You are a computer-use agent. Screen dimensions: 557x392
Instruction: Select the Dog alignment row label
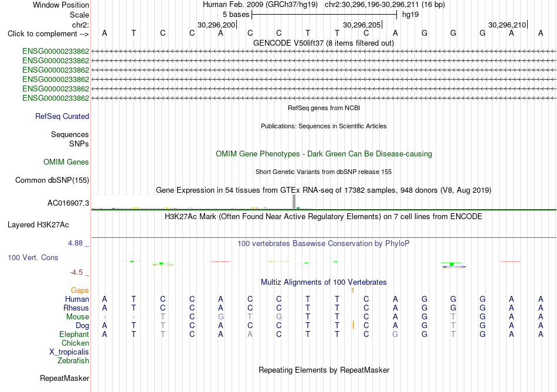point(82,326)
